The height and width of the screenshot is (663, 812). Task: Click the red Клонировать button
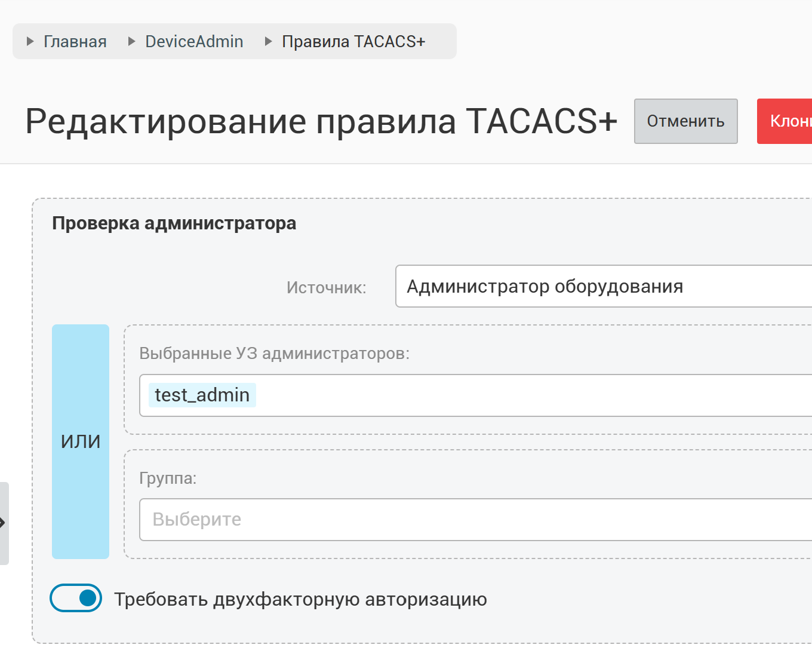pos(785,121)
